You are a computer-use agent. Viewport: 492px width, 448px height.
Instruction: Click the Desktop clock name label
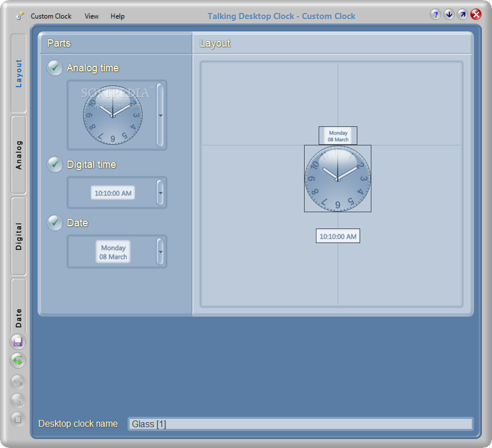[x=78, y=423]
